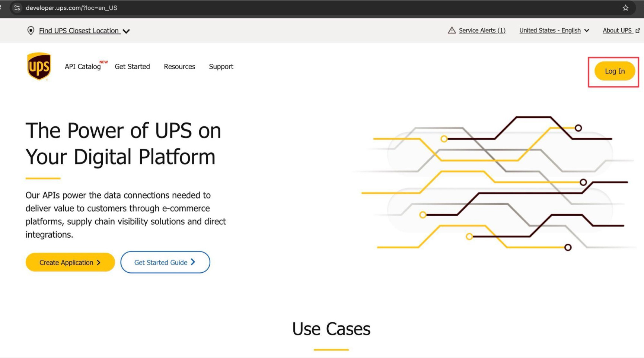Click the location pin icon
644x358 pixels.
point(31,31)
